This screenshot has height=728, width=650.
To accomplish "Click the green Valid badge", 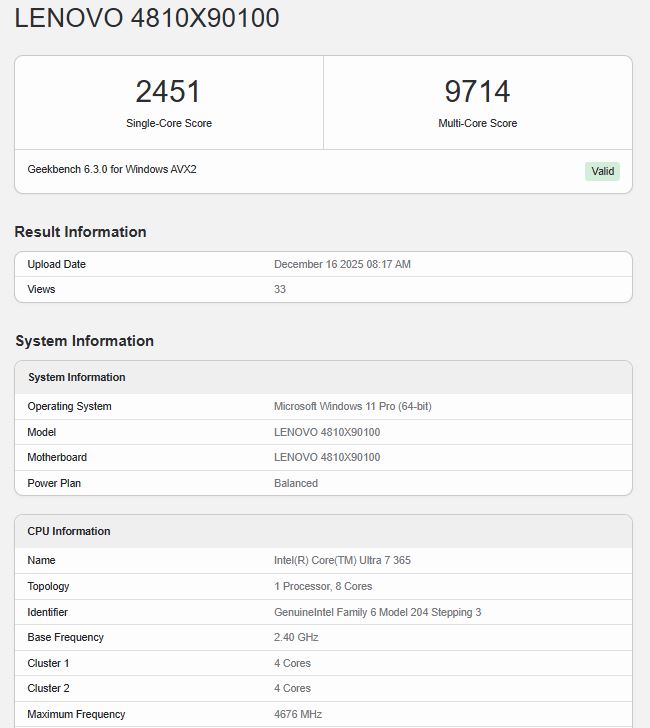I will click(x=602, y=171).
